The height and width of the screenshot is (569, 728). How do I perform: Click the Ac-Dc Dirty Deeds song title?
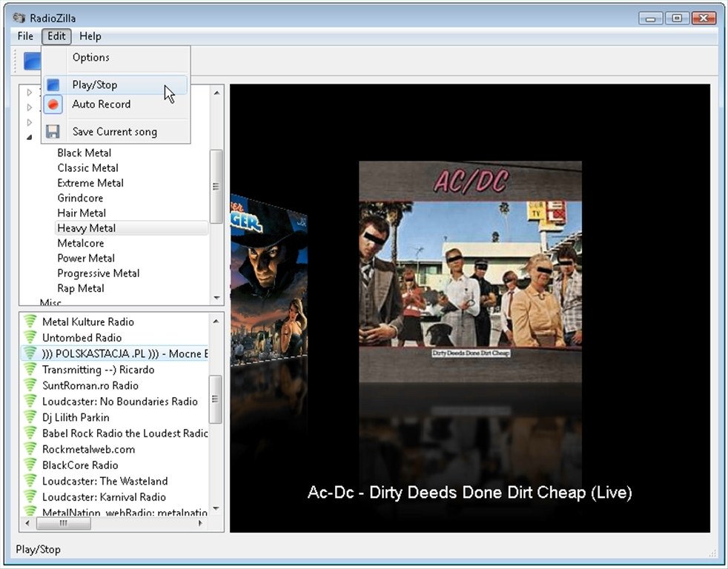(469, 493)
